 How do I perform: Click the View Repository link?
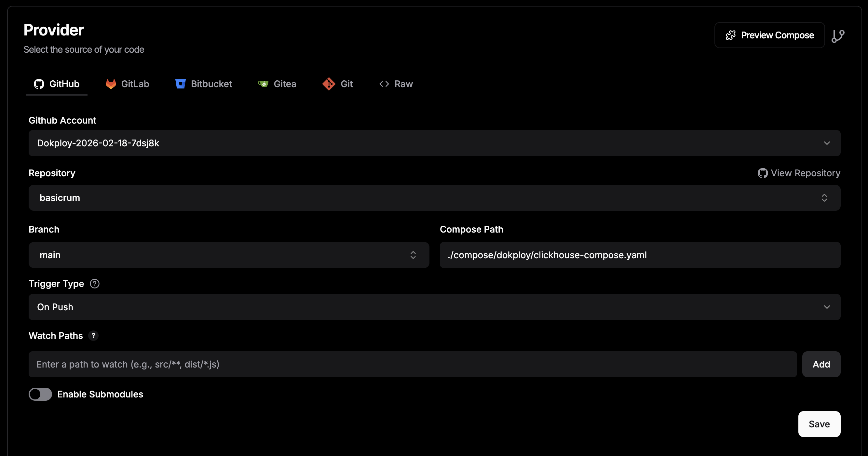tap(799, 173)
